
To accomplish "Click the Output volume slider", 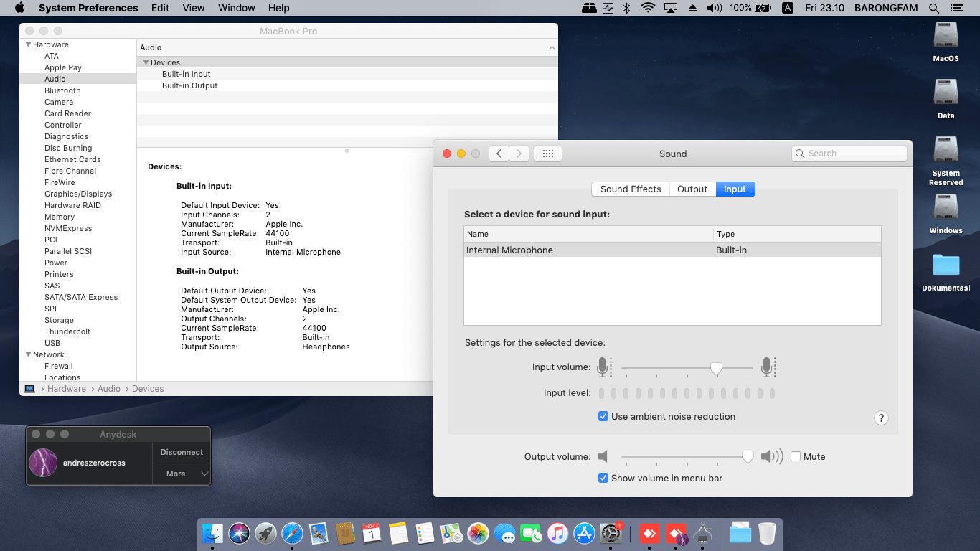I will click(x=687, y=457).
